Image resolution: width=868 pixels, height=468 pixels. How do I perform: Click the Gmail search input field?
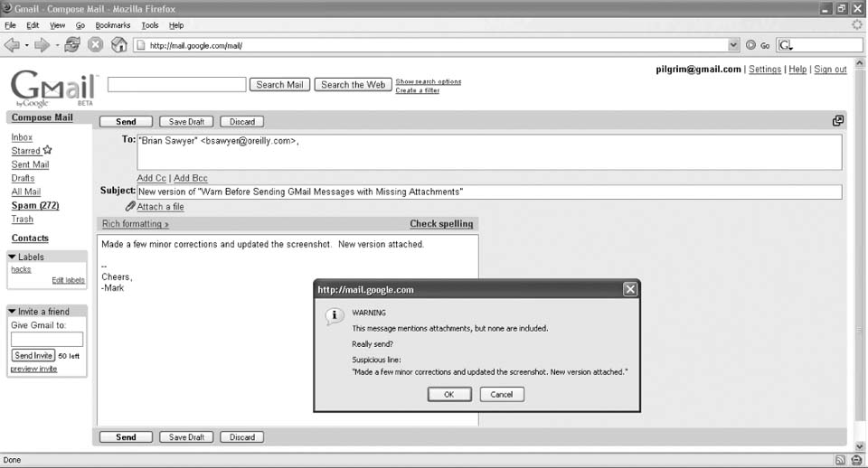pos(177,84)
